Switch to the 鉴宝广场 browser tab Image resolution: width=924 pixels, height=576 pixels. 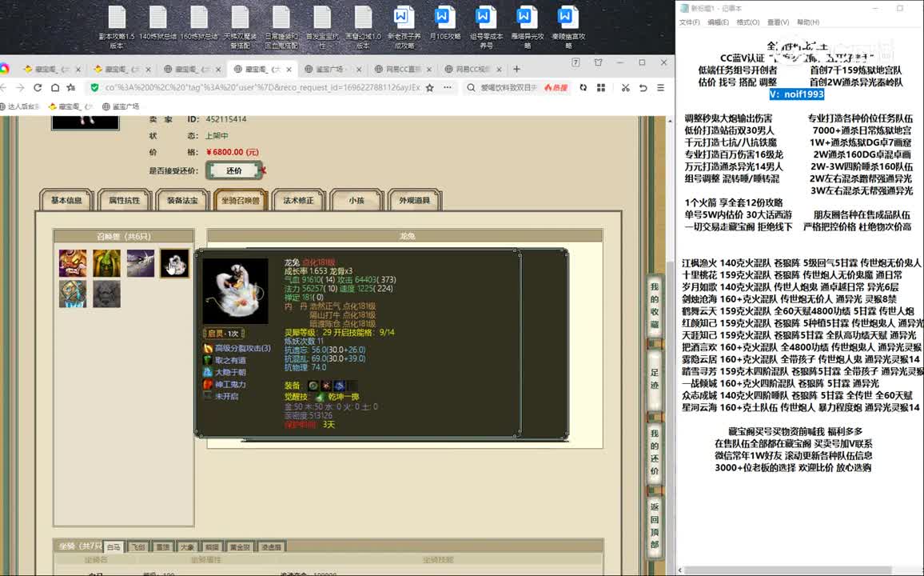[x=332, y=70]
